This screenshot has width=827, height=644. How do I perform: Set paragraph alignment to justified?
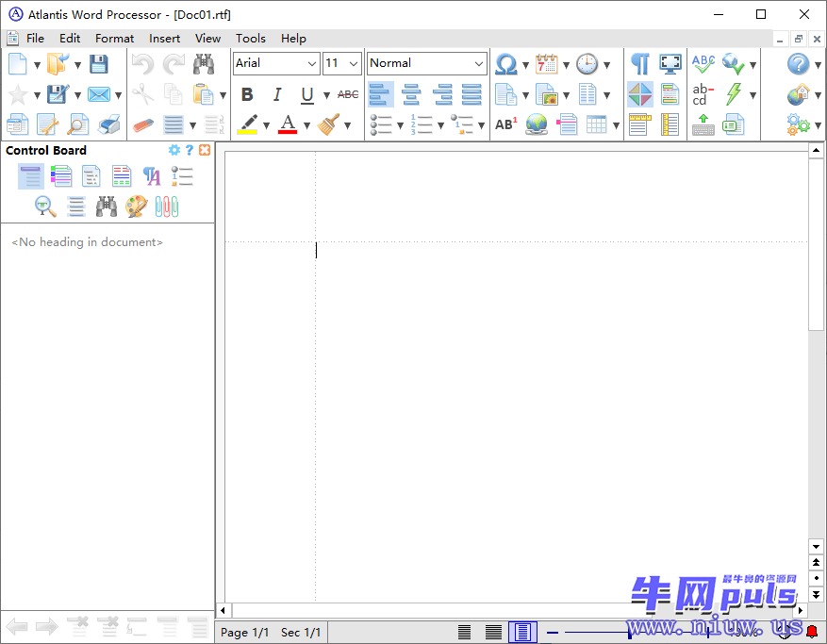tap(472, 95)
